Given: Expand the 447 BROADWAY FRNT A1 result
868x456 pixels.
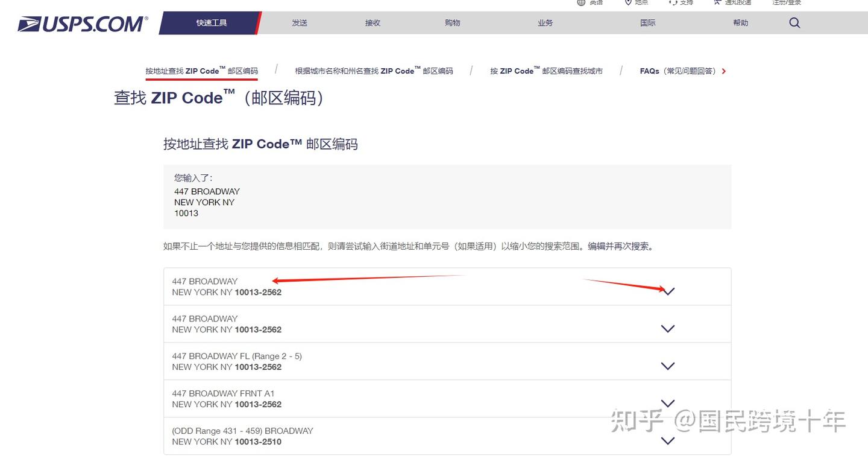Looking at the screenshot, I should tap(667, 404).
